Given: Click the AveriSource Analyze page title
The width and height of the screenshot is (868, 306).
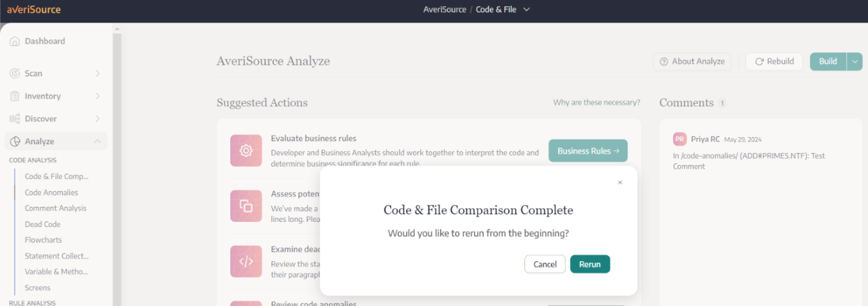Looking at the screenshot, I should [x=273, y=61].
